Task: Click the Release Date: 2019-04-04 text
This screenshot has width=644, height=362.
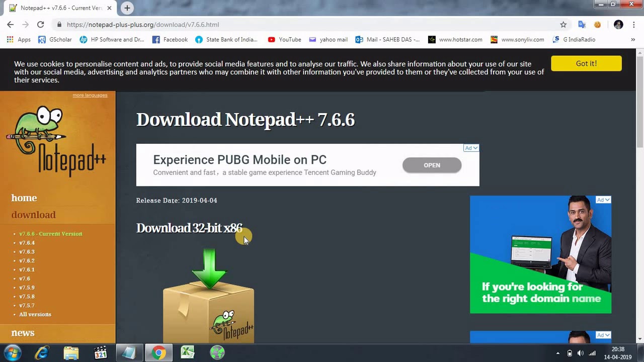Action: (x=177, y=201)
